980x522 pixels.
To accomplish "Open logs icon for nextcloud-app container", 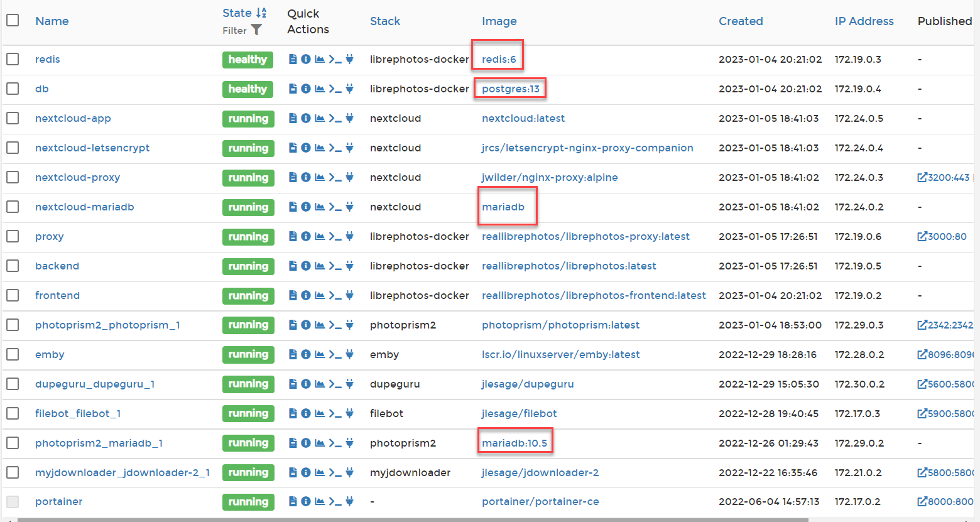I will point(293,118).
